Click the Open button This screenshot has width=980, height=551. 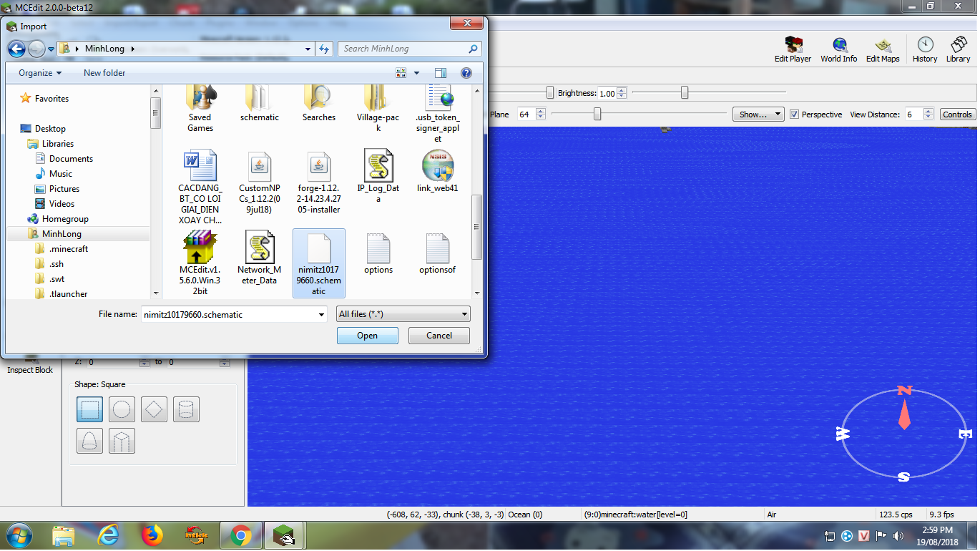click(368, 336)
